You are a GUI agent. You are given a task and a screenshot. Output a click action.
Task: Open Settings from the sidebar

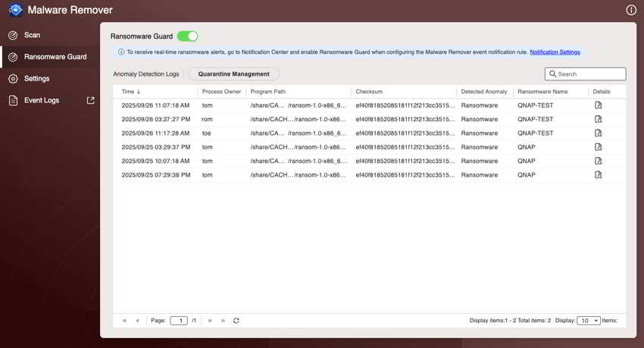[36, 78]
